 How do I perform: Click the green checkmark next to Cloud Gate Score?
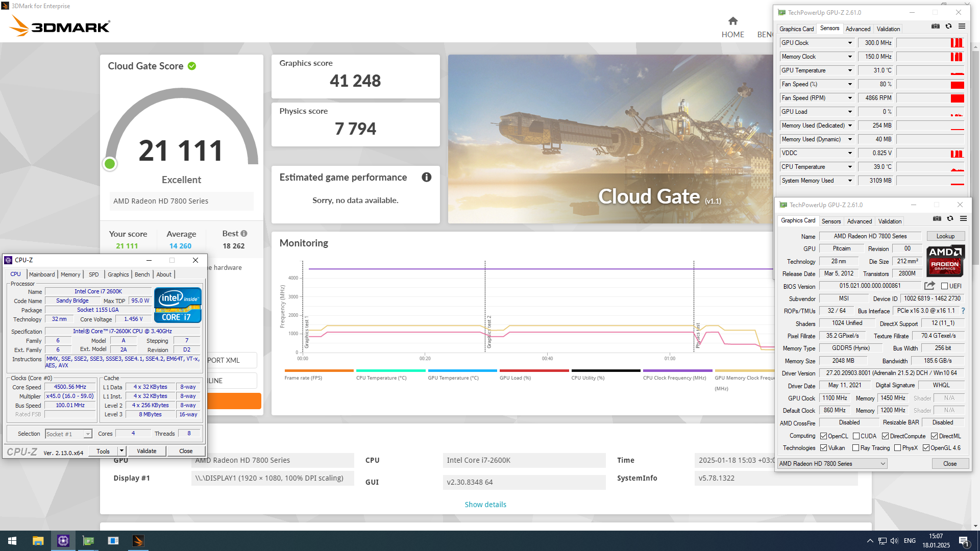(192, 66)
